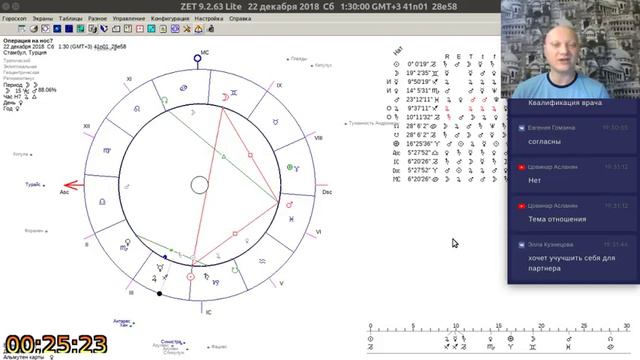The height and width of the screenshot is (360, 640).
Task: Click the purple wheel toolbar icon
Action: (x=175, y=29)
